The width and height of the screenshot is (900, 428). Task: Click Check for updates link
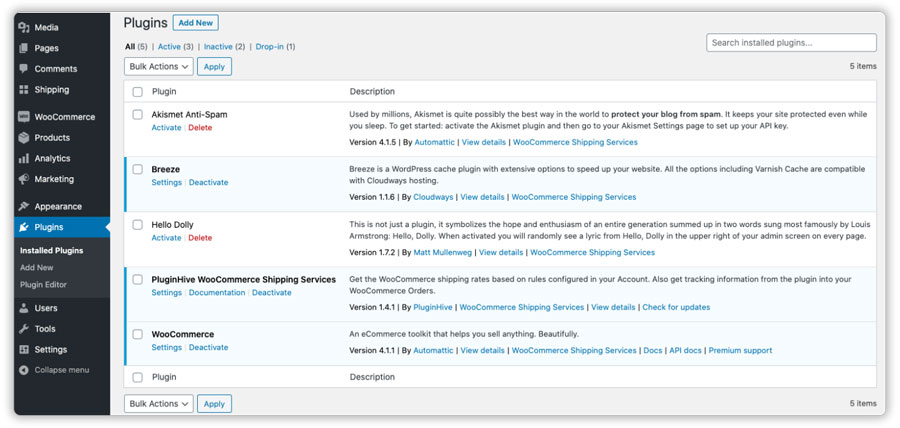676,307
